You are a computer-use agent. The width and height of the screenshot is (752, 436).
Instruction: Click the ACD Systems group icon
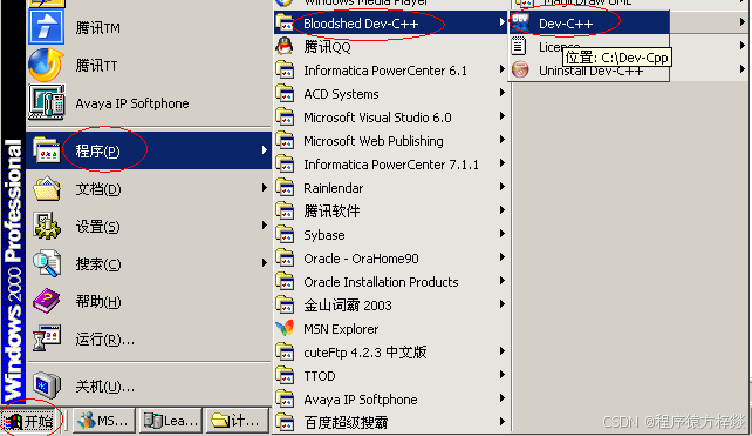tap(285, 93)
